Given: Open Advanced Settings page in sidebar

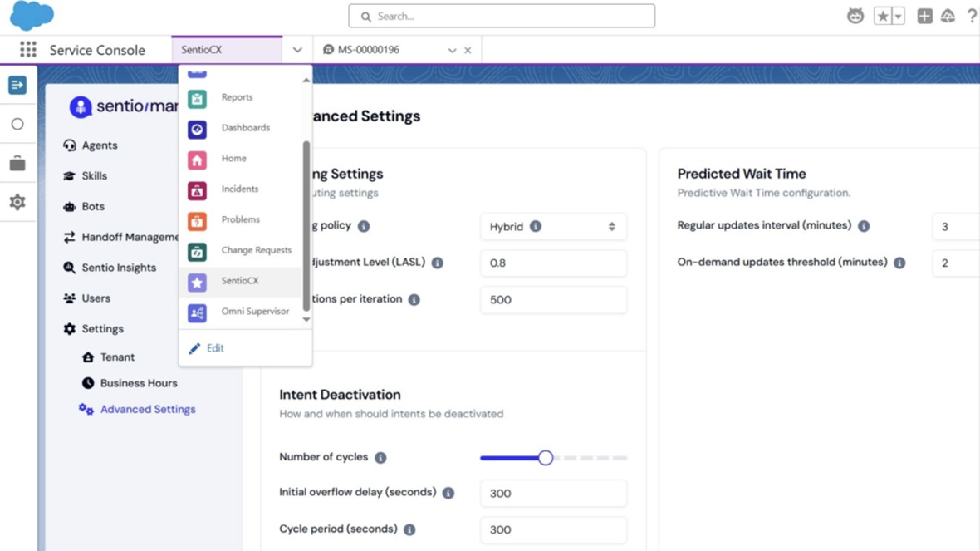Looking at the screenshot, I should tap(138, 410).
